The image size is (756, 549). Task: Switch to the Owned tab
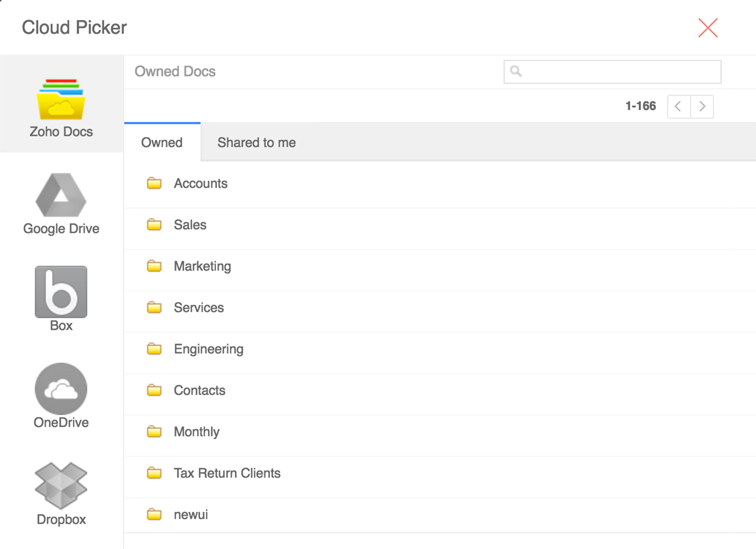(x=162, y=143)
